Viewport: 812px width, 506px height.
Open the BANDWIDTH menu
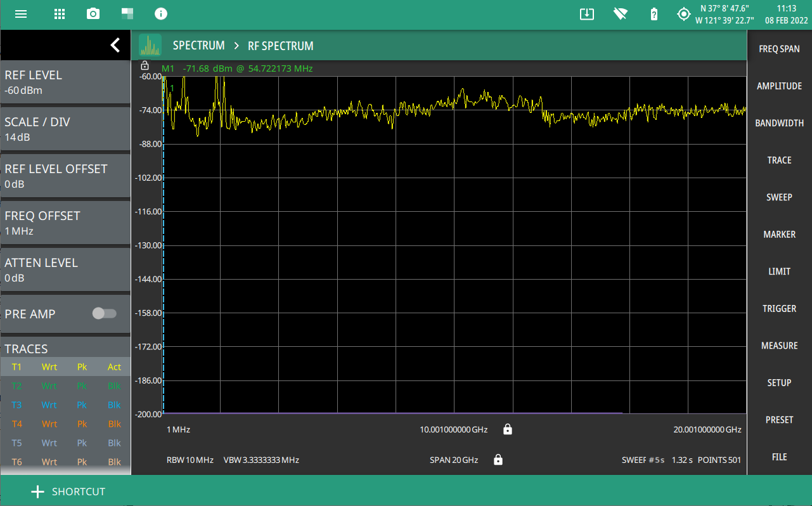(x=779, y=123)
